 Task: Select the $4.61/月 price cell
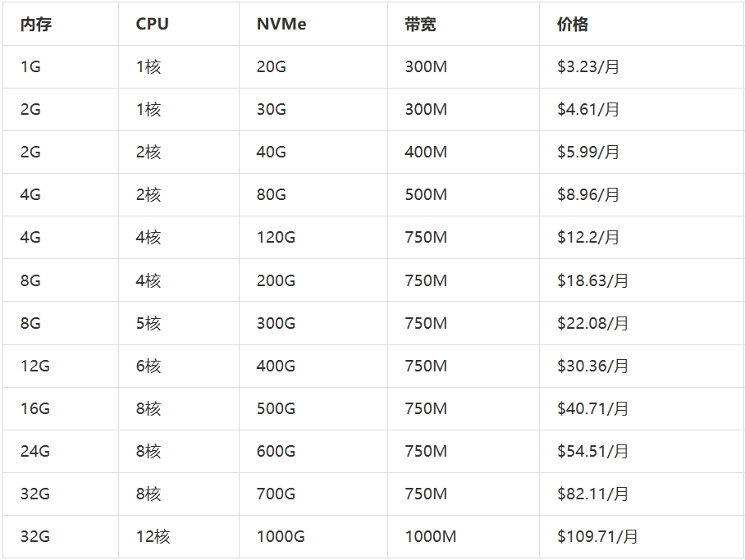coord(588,110)
